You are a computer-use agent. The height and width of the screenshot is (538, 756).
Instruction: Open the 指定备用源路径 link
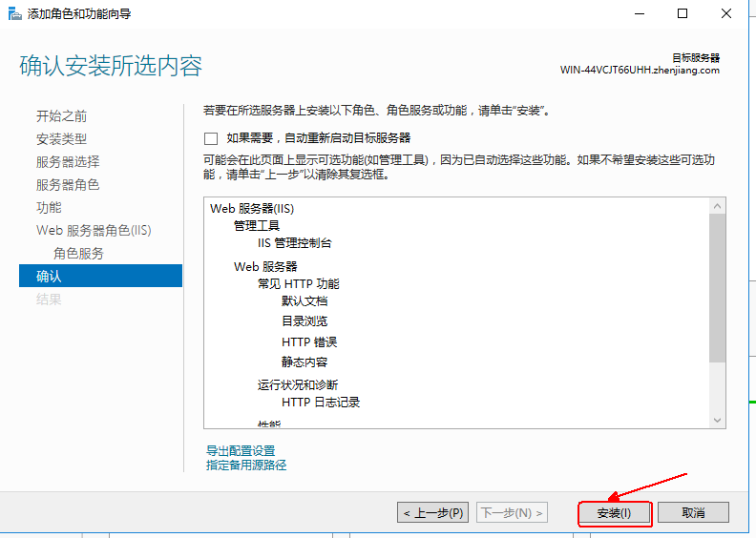(246, 465)
